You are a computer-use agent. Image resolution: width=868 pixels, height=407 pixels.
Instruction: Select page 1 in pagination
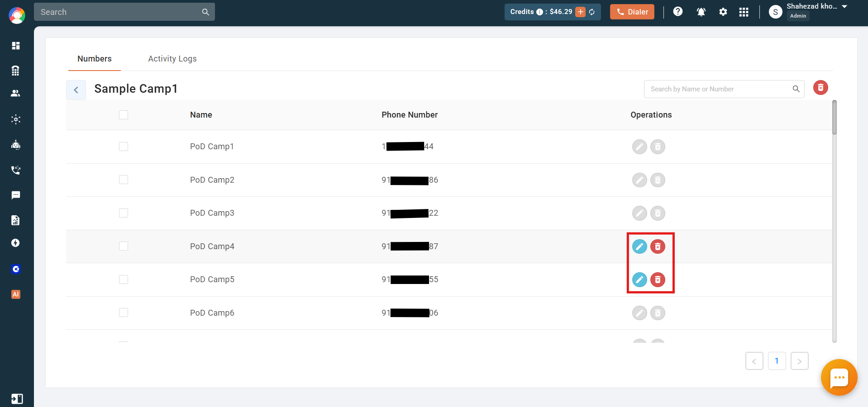coord(777,361)
